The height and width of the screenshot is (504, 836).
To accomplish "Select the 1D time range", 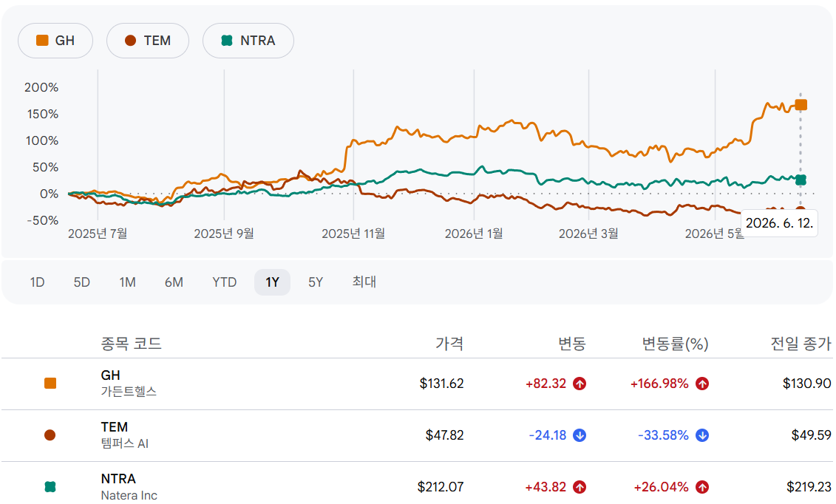I will tap(37, 282).
